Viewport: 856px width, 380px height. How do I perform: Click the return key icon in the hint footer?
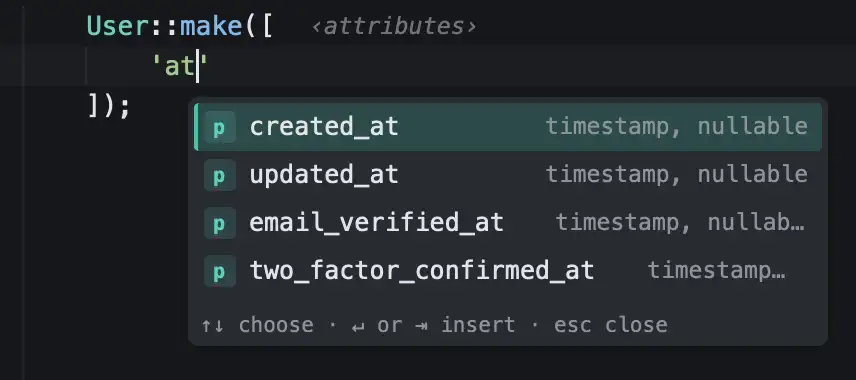coord(358,326)
